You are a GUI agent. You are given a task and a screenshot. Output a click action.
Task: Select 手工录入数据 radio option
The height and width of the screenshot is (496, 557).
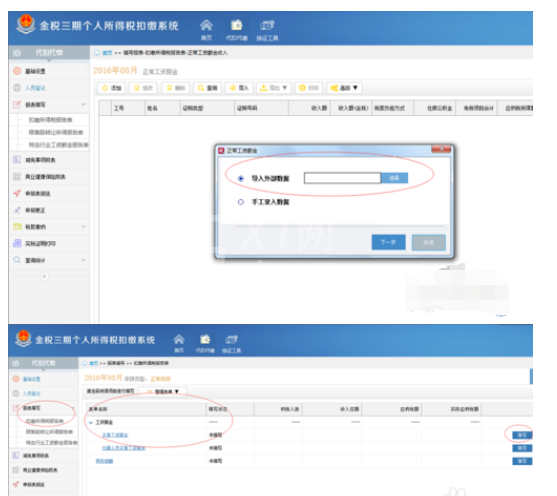241,202
